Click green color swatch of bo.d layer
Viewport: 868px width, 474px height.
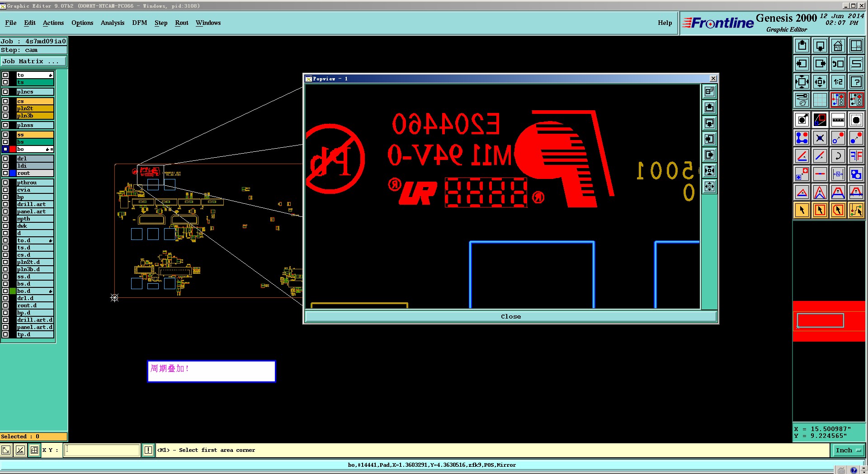coord(13,291)
